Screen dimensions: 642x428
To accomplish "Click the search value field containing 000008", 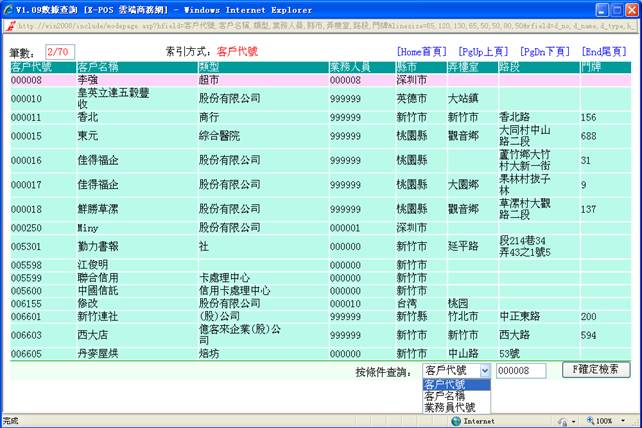I will [520, 371].
